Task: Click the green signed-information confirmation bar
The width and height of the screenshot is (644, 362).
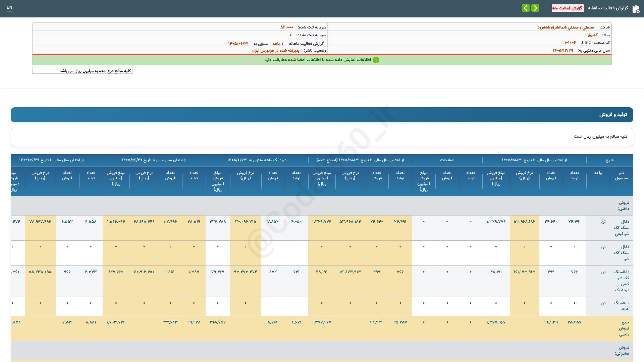Action: coord(322,60)
